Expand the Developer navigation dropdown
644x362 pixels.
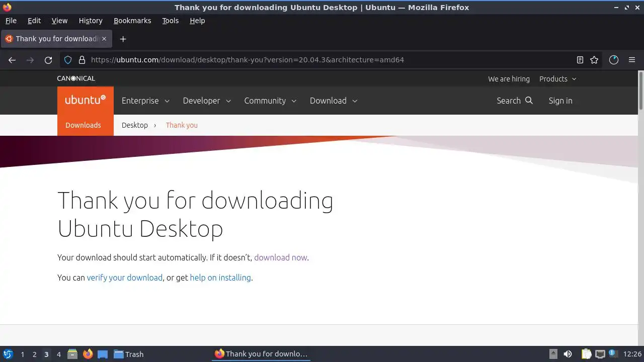[207, 101]
